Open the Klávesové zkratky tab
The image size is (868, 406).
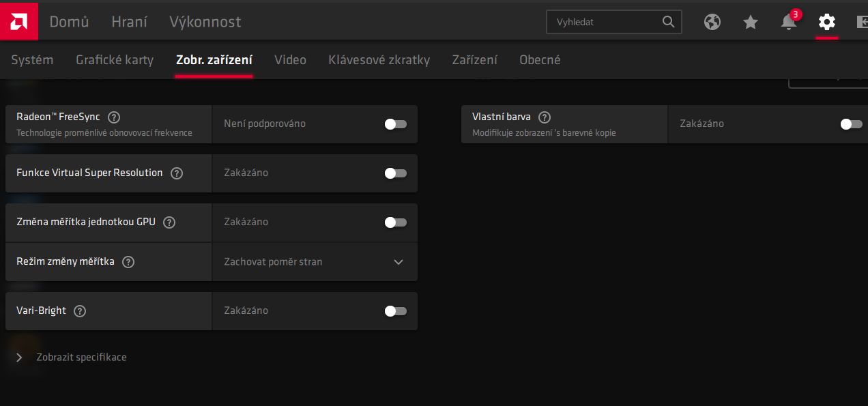pos(379,60)
